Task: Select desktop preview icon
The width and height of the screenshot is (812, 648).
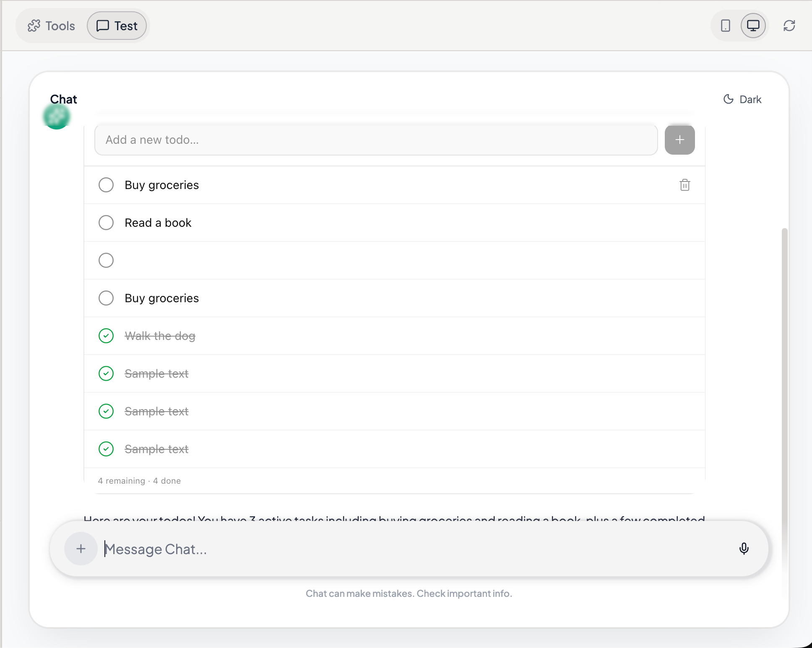Action: (753, 26)
